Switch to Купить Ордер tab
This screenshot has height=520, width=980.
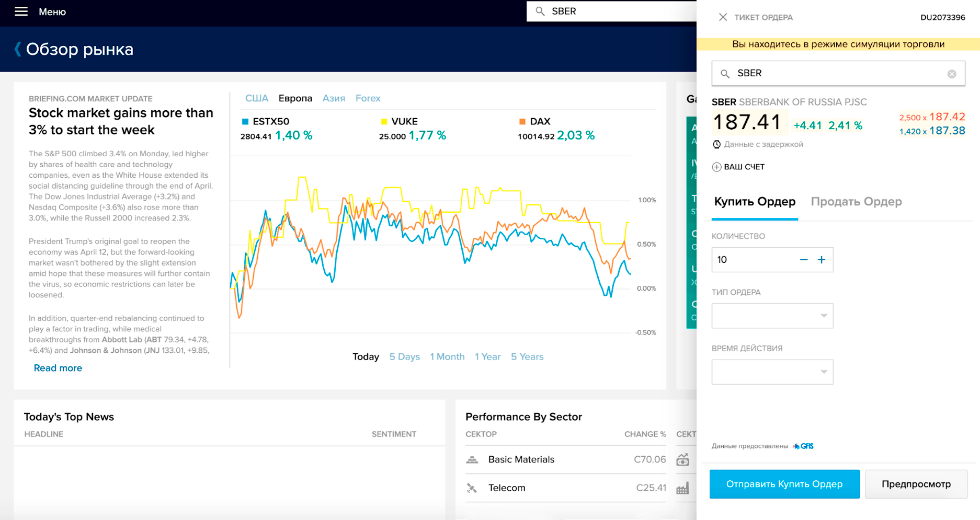click(755, 202)
